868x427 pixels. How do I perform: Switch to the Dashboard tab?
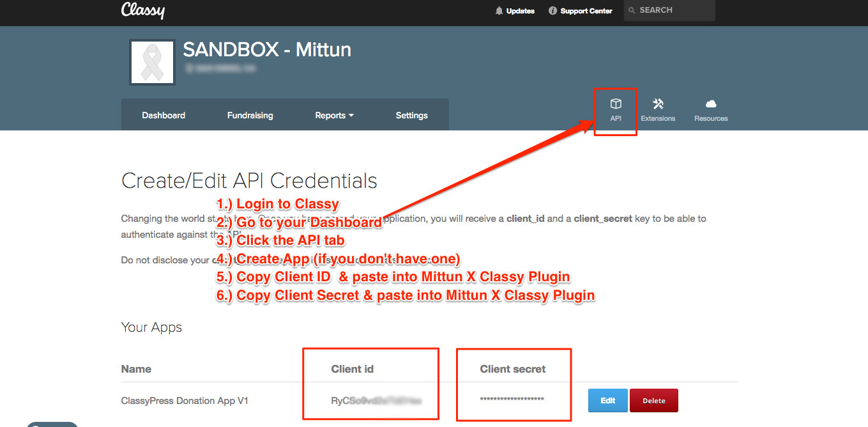[164, 115]
